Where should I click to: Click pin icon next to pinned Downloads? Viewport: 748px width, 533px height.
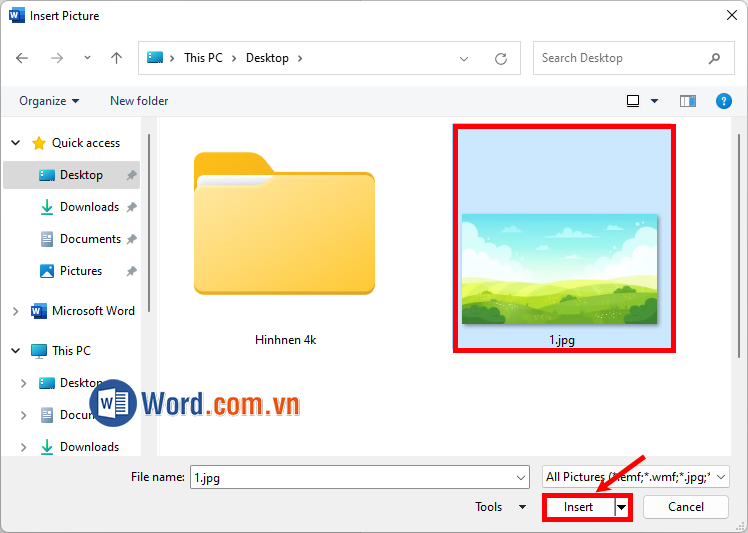tap(132, 207)
